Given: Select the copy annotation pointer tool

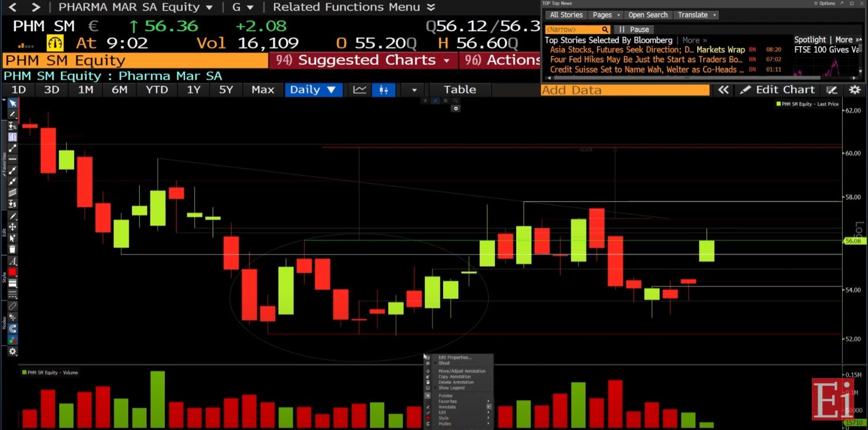Looking at the screenshot, I should 12,238.
